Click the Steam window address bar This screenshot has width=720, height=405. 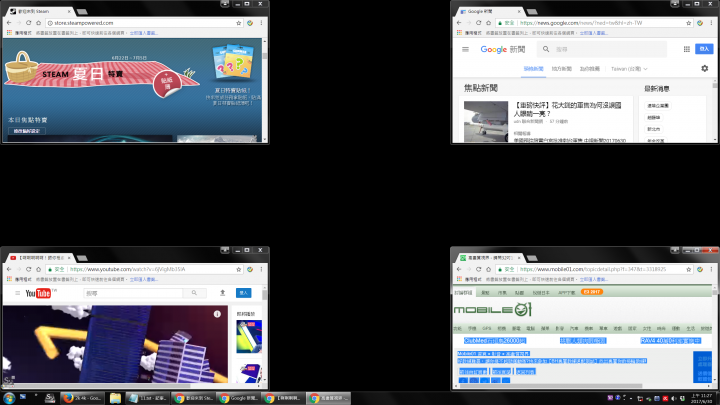point(145,23)
